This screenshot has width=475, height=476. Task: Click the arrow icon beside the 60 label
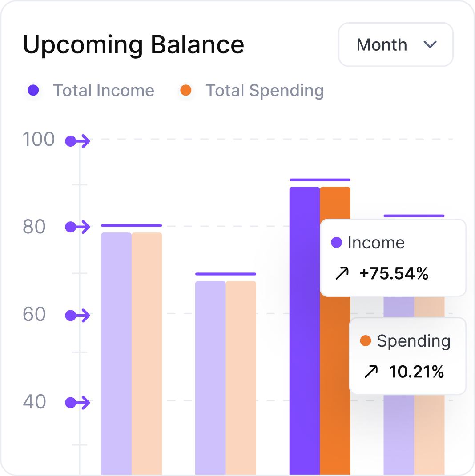78,315
